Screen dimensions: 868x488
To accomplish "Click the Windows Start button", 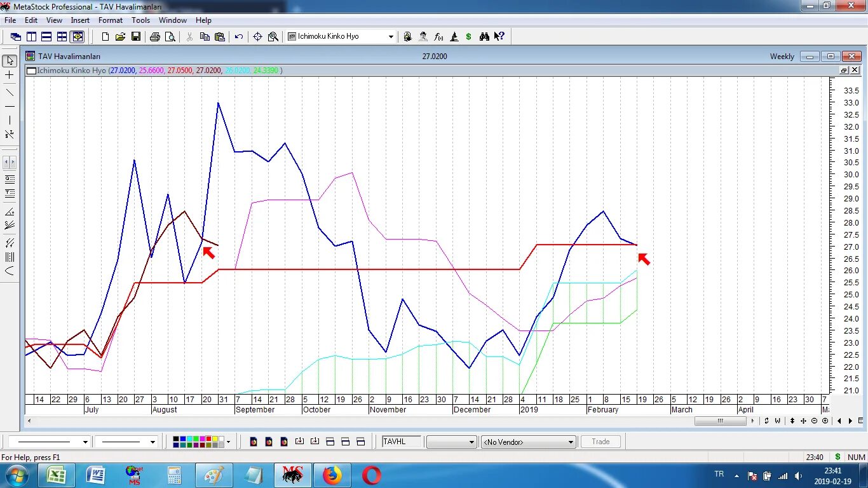I will point(17,475).
